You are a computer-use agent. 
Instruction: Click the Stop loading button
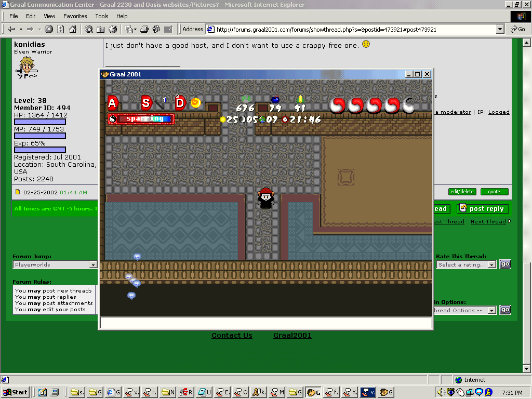coord(49,29)
